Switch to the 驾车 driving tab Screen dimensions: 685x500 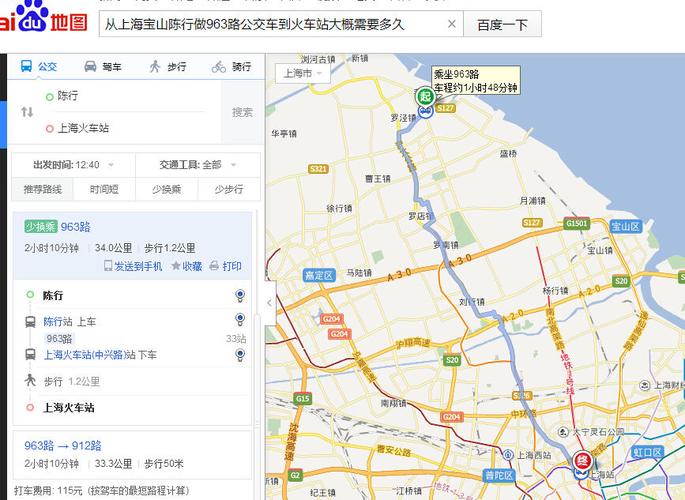tap(103, 66)
